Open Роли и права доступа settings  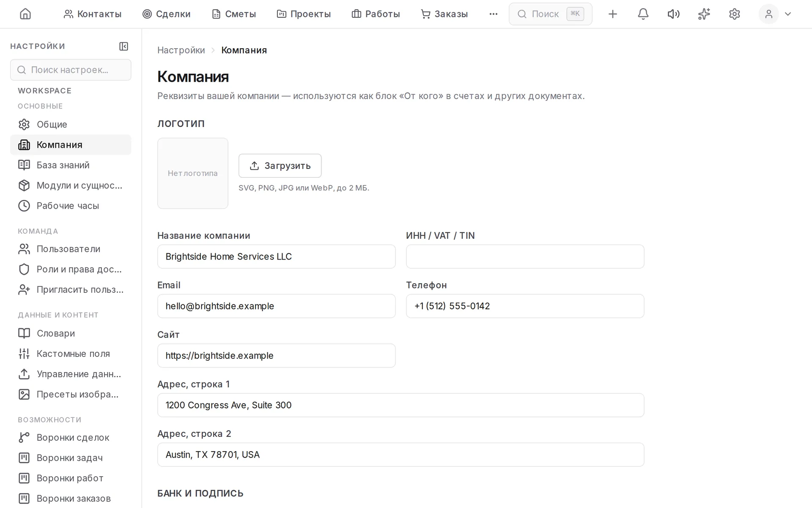[x=71, y=269]
